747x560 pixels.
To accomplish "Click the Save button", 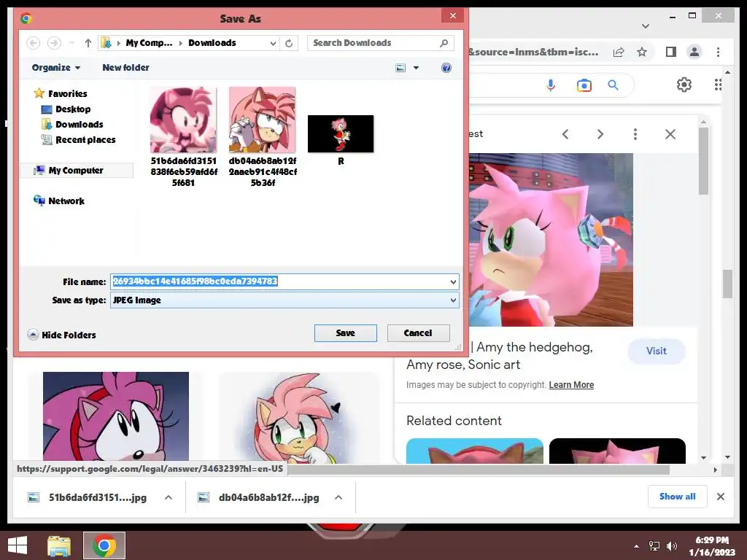I will (345, 332).
